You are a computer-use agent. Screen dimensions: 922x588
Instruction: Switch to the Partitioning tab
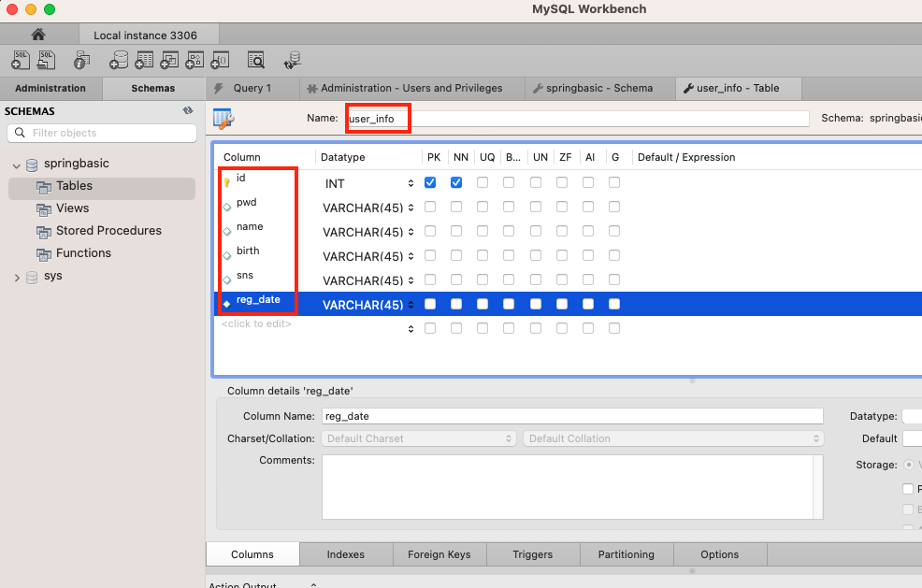pyautogui.click(x=627, y=554)
